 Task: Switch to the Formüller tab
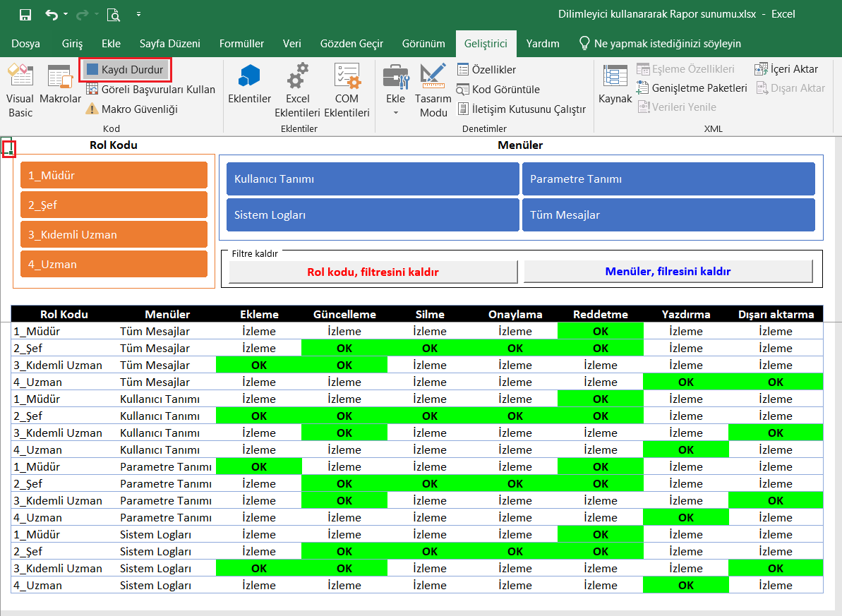tap(241, 44)
